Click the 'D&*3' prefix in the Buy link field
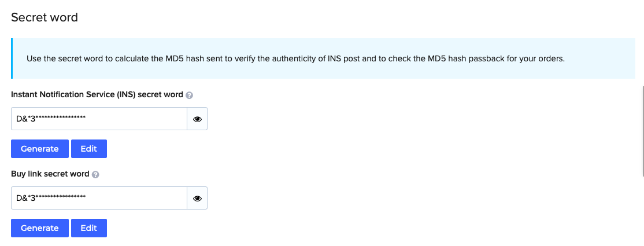Viewport: 644px width, 246px height. (x=26, y=199)
